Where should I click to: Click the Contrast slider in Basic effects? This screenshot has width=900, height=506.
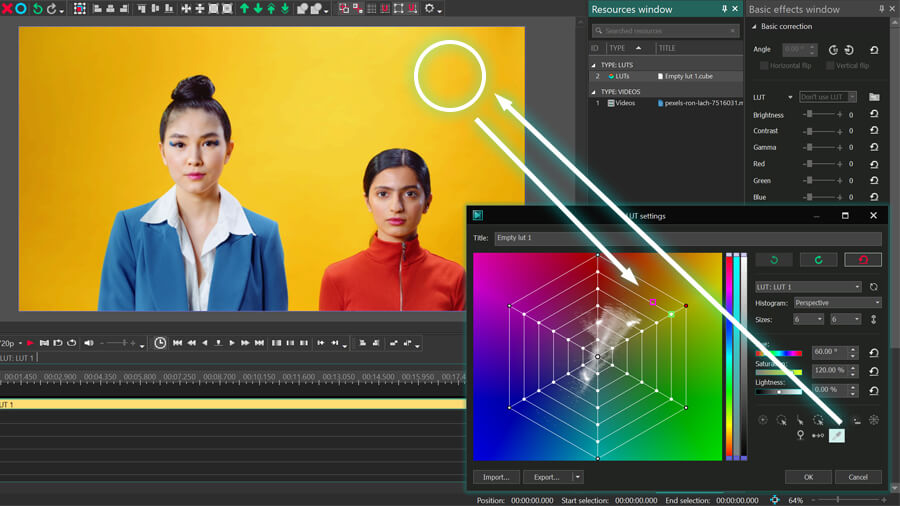pyautogui.click(x=823, y=131)
